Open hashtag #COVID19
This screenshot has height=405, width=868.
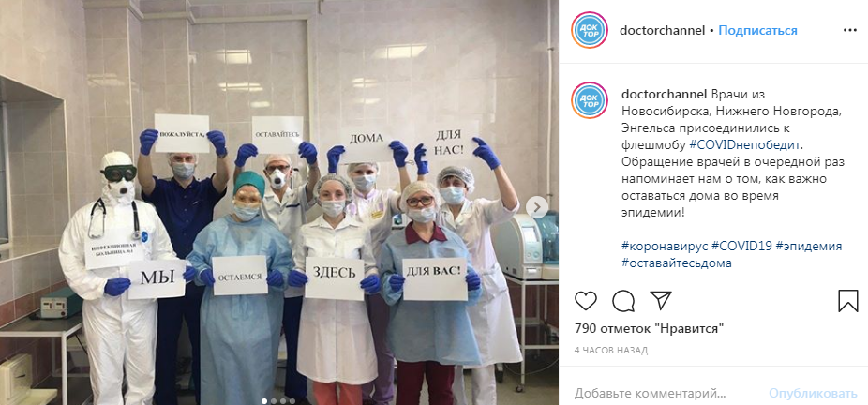click(x=742, y=247)
